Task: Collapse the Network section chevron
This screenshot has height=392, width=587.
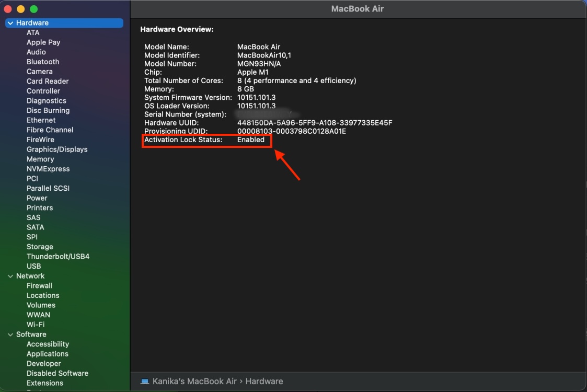Action: 10,276
